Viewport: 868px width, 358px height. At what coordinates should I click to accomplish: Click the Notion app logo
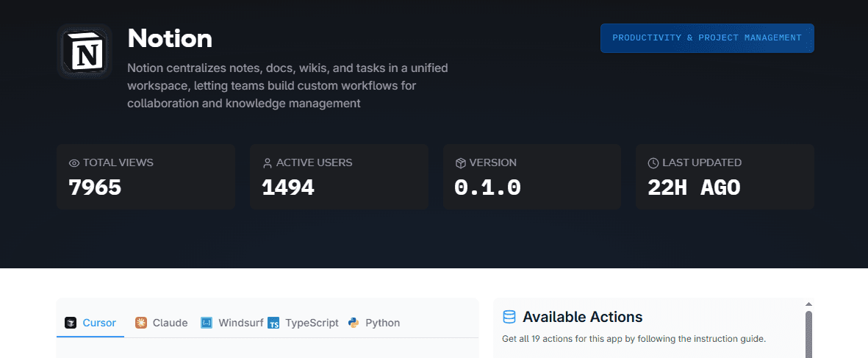[x=84, y=51]
